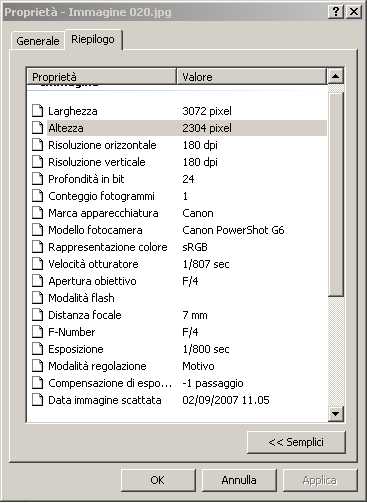
Task: Select the Altezza property label
Action: coord(66,128)
